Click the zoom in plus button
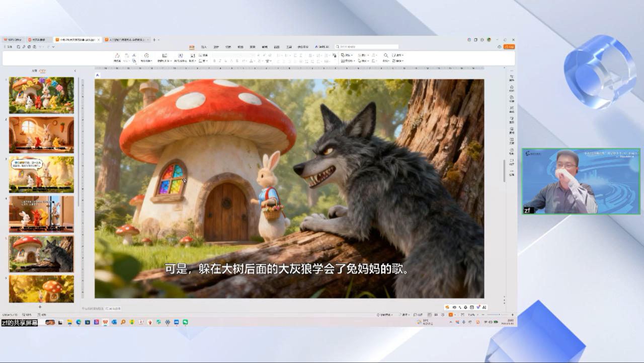The height and width of the screenshot is (363, 644). tap(513, 315)
